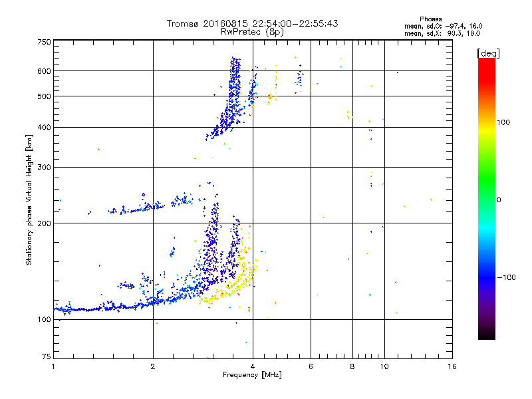Click the x-axis tick label '6'
This screenshot has height=399, width=532.
pyautogui.click(x=311, y=366)
